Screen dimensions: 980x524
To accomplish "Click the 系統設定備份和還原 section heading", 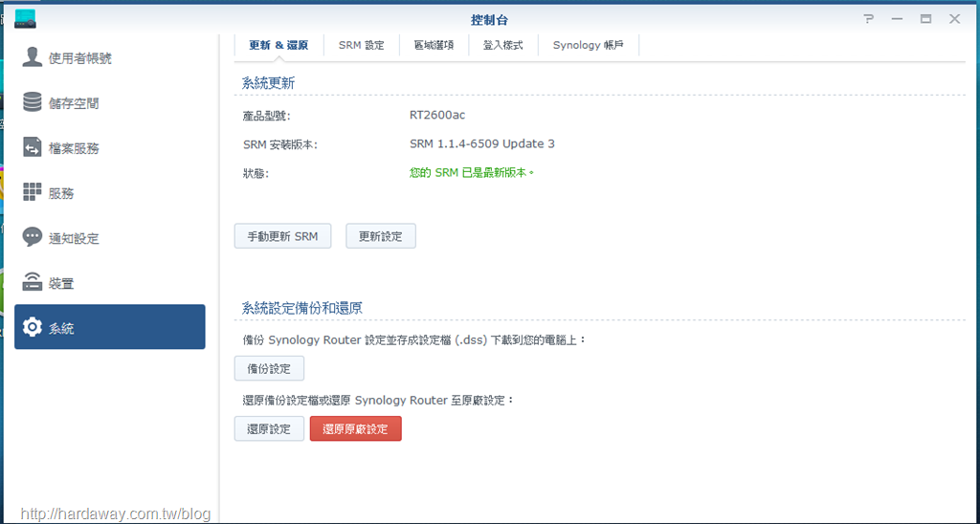I will (301, 308).
